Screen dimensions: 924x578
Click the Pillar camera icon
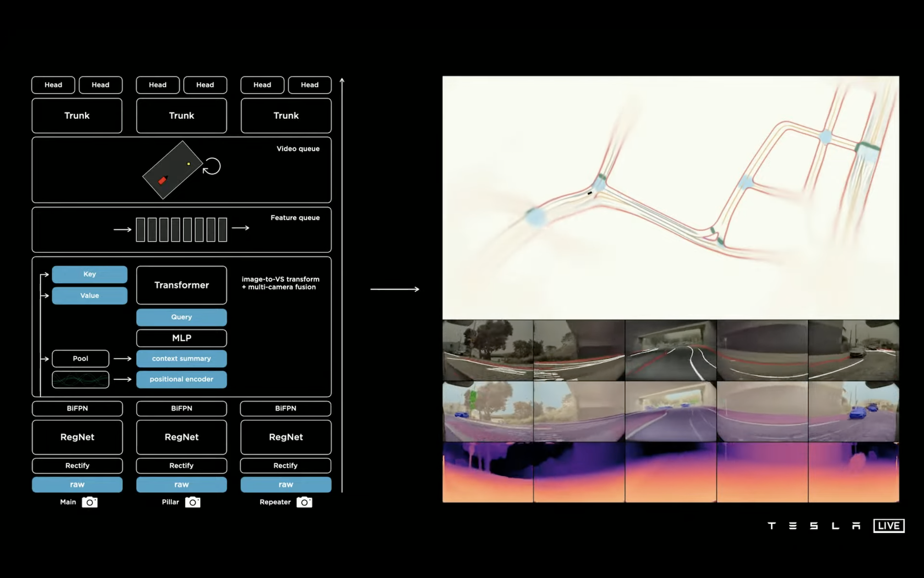(x=192, y=502)
